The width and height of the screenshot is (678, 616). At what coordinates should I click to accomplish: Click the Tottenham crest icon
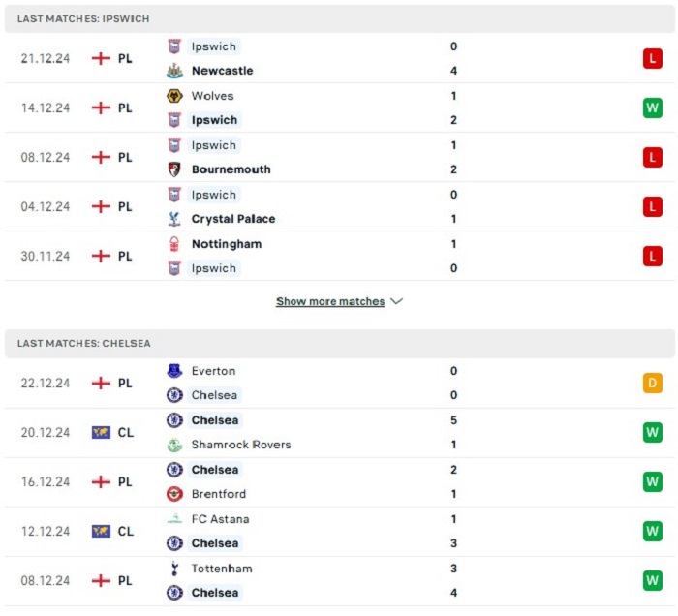click(174, 569)
